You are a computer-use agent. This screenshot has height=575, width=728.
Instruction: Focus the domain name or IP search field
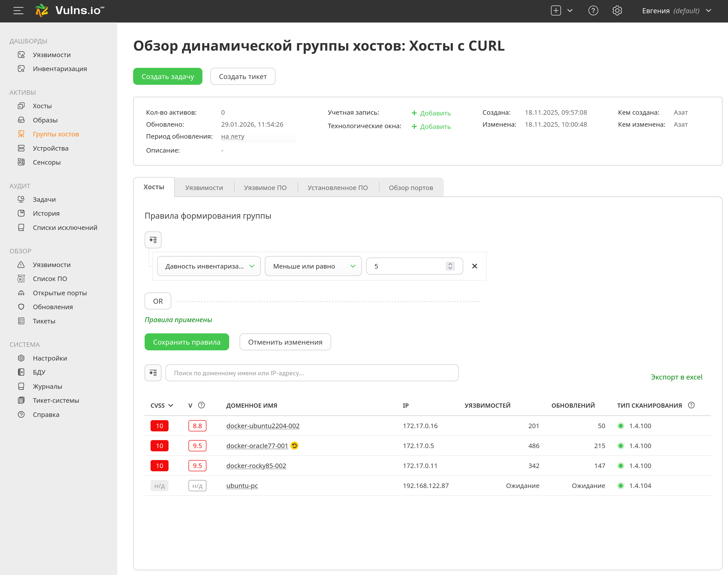[312, 373]
